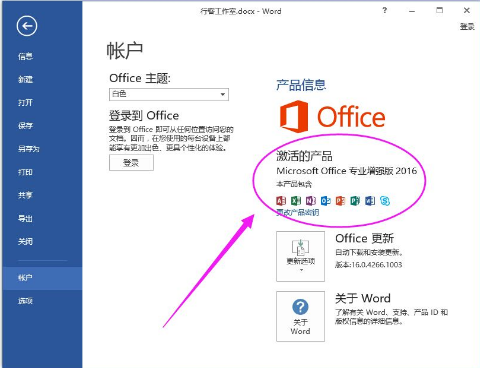This screenshot has width=480, height=368.
Task: Click the Publisher app icon
Action: point(355,201)
